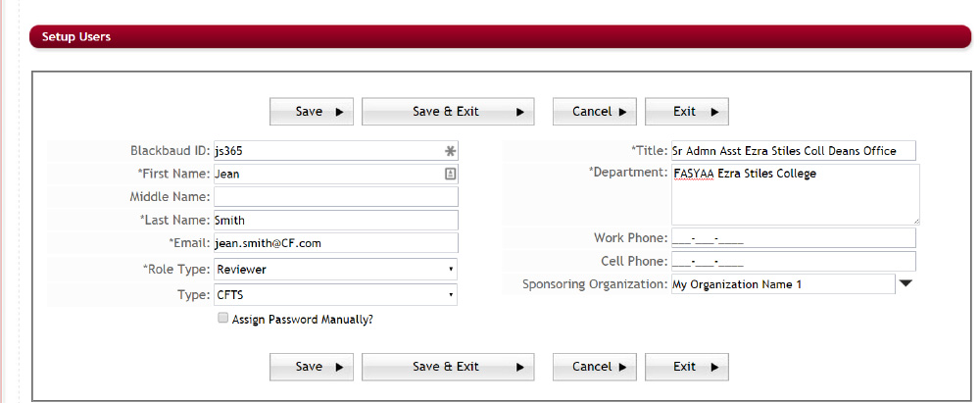Screen dimensions: 980x403
Task: Click the bottom Save button
Action: (x=312, y=367)
